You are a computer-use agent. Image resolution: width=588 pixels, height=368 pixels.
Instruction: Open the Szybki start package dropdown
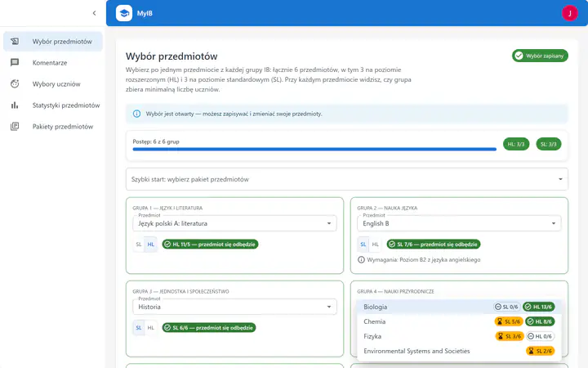[x=347, y=179]
